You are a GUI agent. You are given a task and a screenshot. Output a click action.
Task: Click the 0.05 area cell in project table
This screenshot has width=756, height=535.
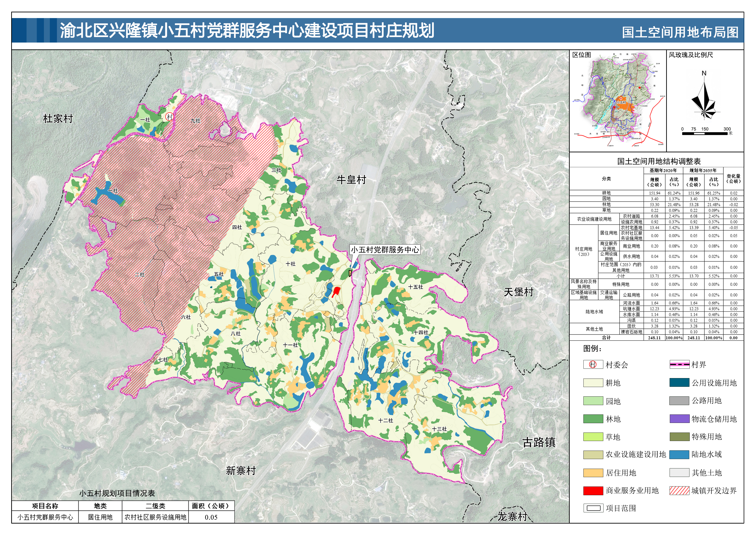point(211,517)
